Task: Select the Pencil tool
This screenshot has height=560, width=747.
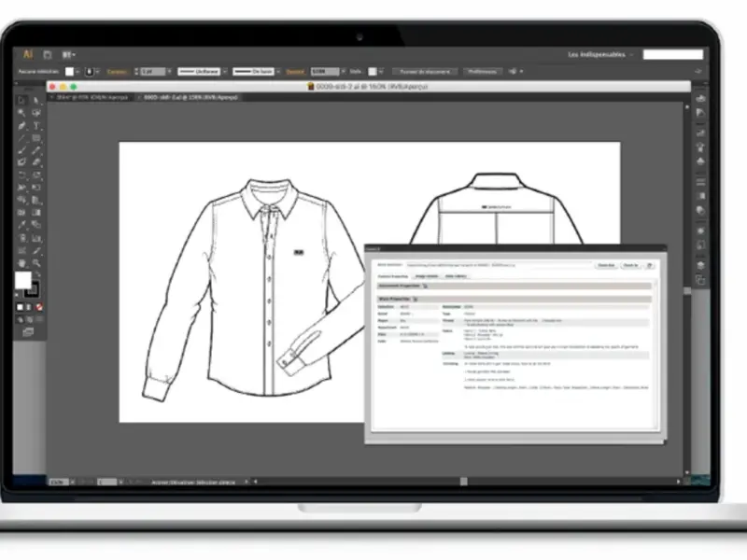Action: pos(36,150)
